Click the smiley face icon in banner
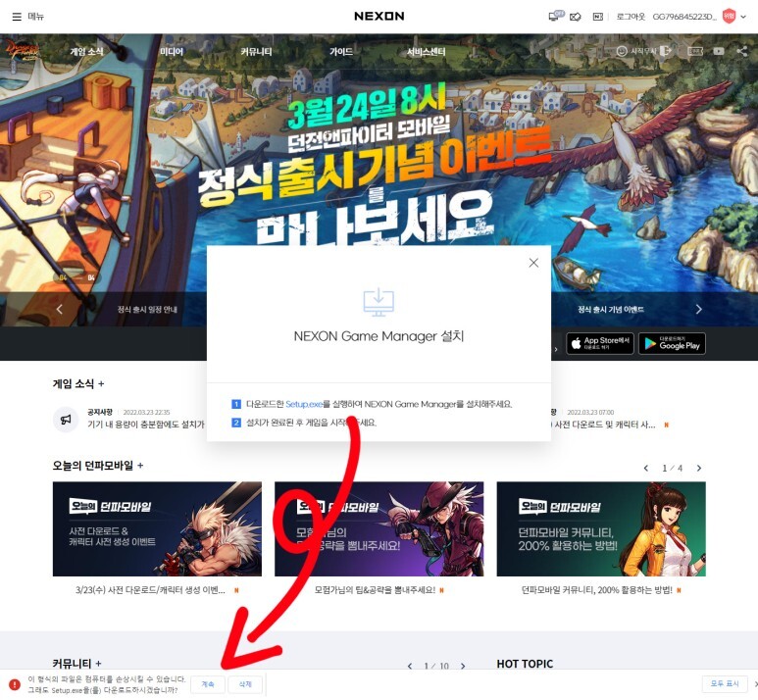The image size is (758, 700). [x=622, y=51]
